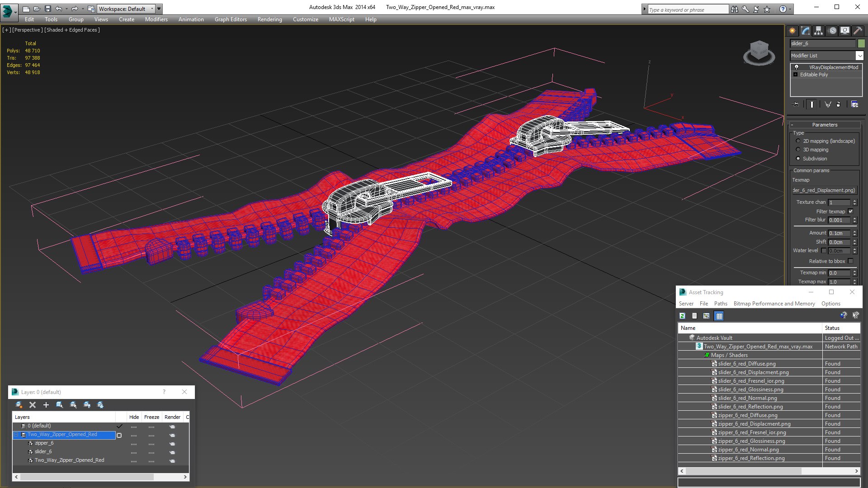Click the viewport Shaded + Edged Faces label
Viewport: 868px width, 488px height.
tap(72, 30)
